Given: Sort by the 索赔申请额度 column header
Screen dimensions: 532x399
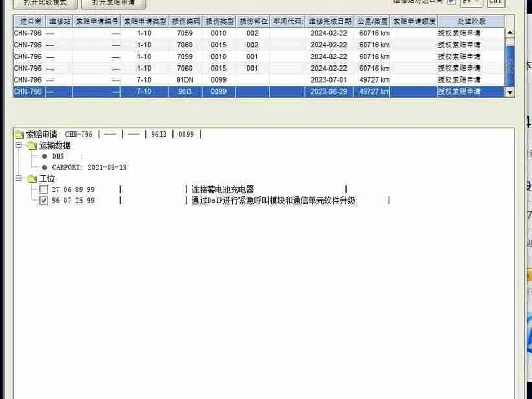Looking at the screenshot, I should (x=414, y=21).
